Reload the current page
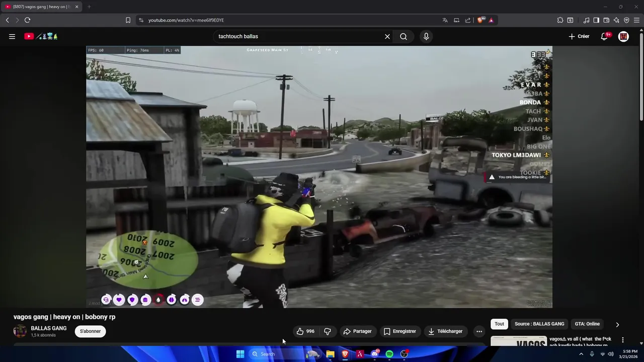The width and height of the screenshot is (644, 362). (x=27, y=20)
